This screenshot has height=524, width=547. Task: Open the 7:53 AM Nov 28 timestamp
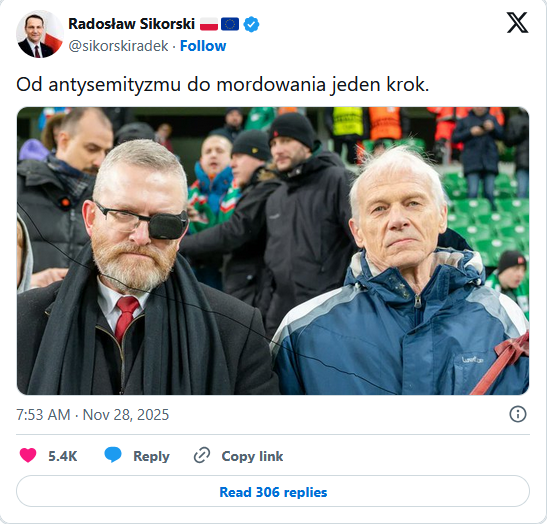(92, 415)
